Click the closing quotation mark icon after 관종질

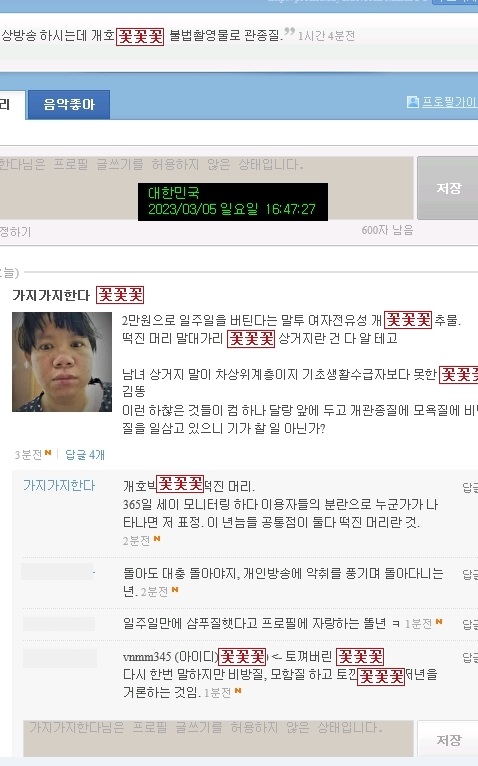click(x=289, y=32)
